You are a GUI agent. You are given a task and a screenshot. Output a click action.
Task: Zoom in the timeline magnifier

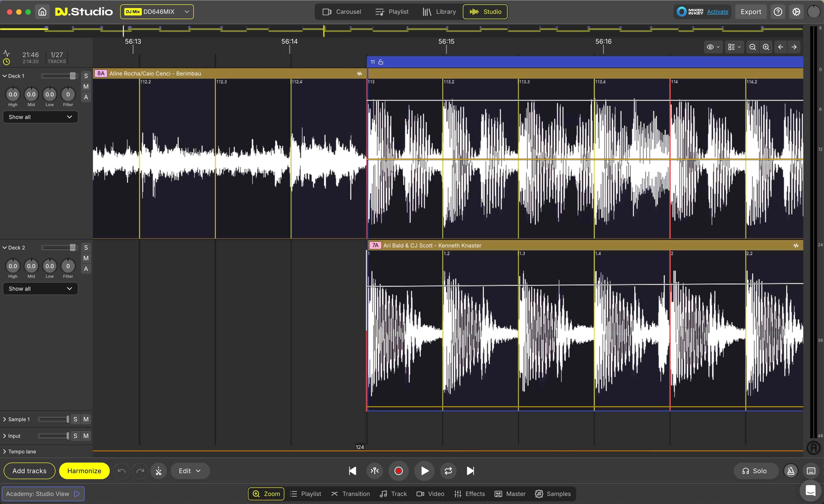766,47
